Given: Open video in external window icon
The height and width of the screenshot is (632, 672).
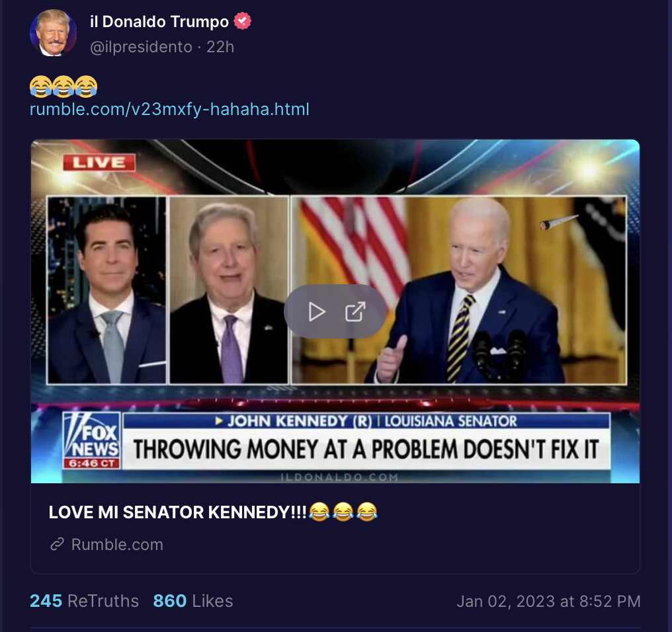Looking at the screenshot, I should [355, 311].
